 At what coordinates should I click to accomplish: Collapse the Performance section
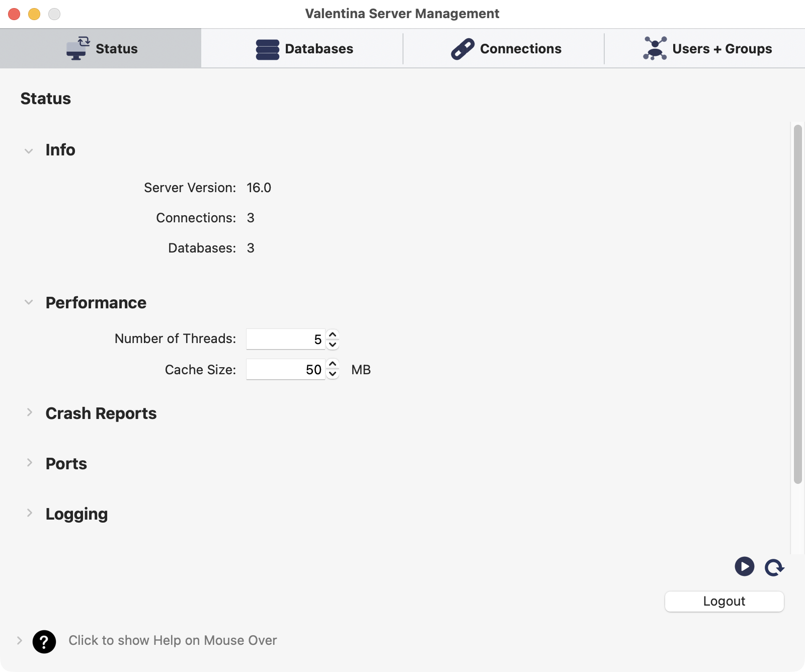click(29, 302)
